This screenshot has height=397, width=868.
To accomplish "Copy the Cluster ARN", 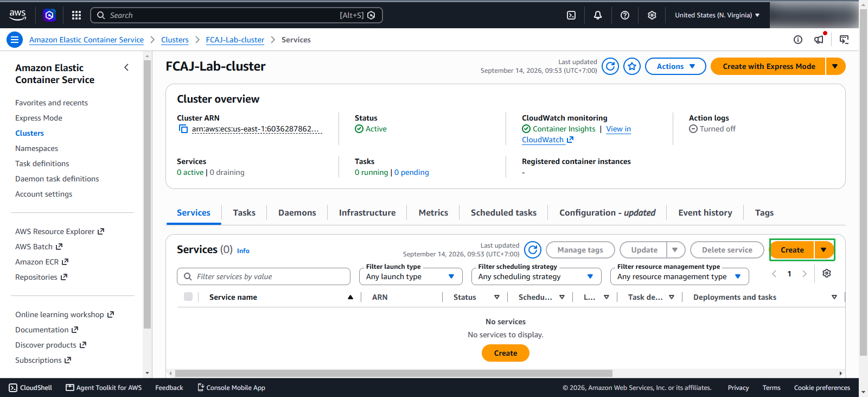I will (x=183, y=129).
